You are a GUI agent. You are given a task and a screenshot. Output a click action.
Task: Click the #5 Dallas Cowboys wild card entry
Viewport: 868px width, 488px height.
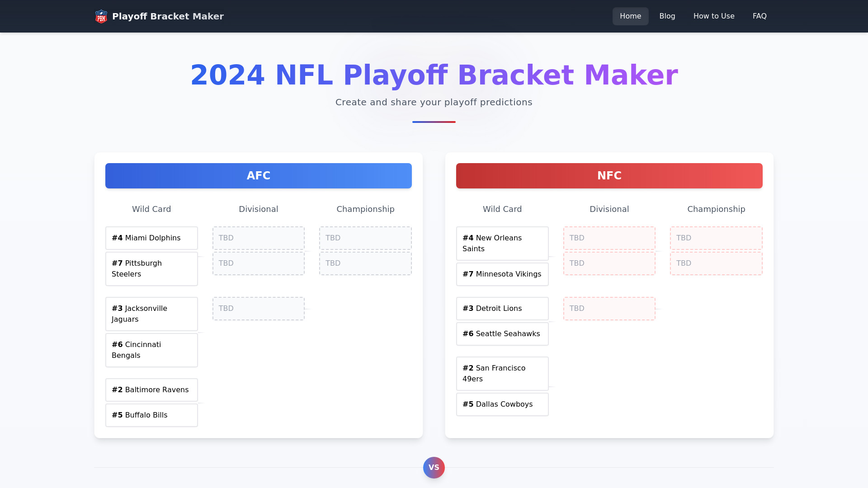click(503, 404)
